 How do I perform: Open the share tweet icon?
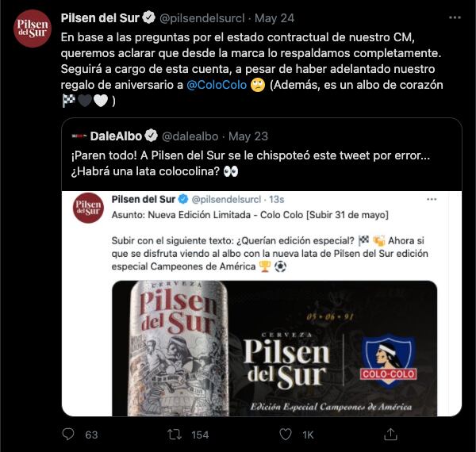tap(390, 434)
